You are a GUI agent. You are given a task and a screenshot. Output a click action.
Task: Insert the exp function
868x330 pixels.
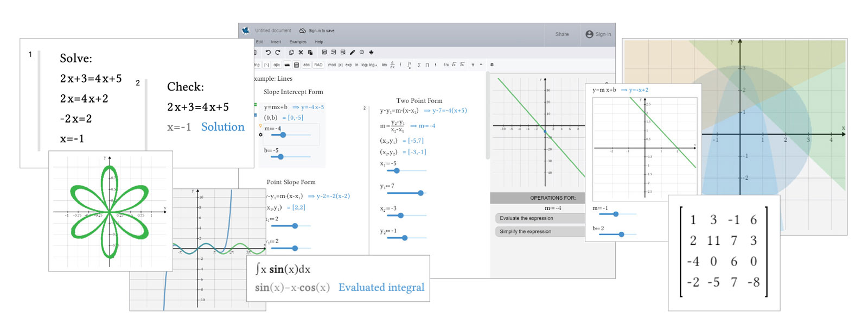(348, 65)
